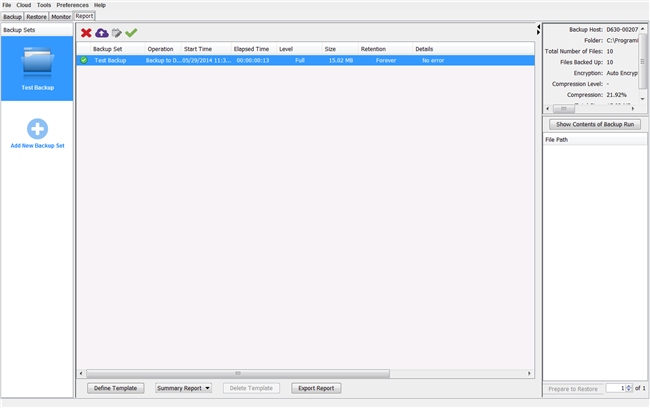Click the report table horizontal scrollbar thumb
The height and width of the screenshot is (408, 650).
(238, 373)
